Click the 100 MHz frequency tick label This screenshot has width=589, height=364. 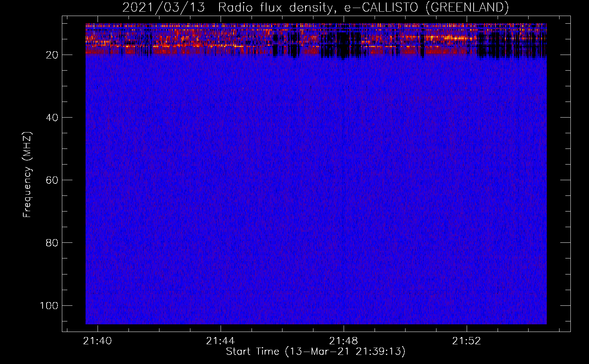(x=49, y=305)
